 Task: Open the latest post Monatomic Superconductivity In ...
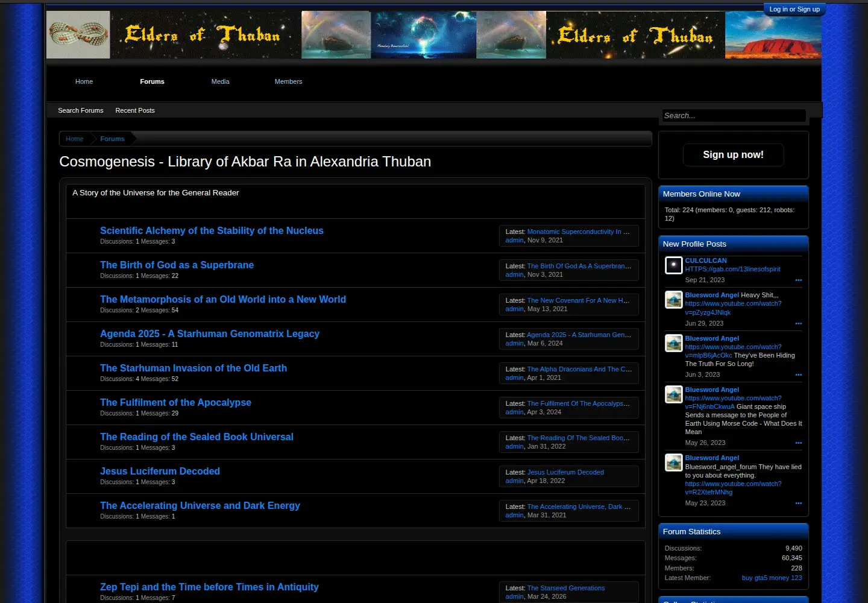pyautogui.click(x=578, y=232)
